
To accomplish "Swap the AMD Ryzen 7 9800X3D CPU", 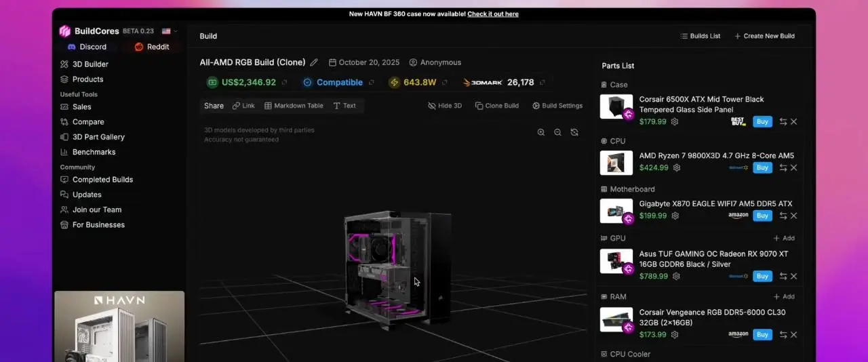I will click(783, 167).
